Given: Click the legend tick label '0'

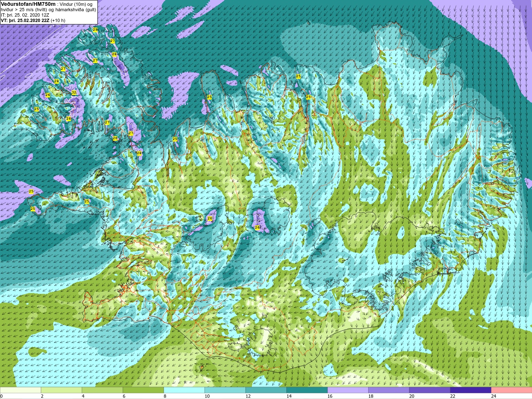Looking at the screenshot, I should click(x=1, y=396).
